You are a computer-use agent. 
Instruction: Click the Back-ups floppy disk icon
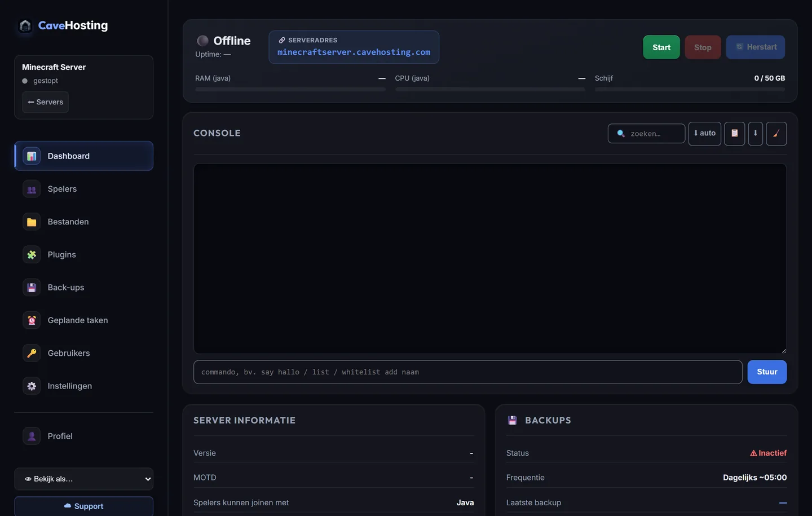[x=32, y=287]
